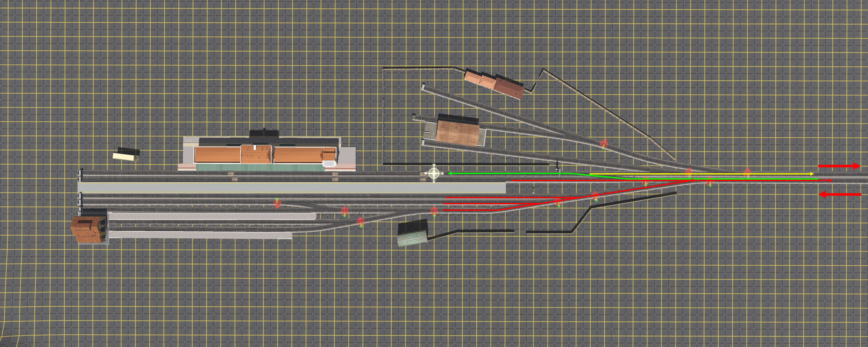Select the long grey island platform
This screenshot has width=868, height=347.
(291, 187)
